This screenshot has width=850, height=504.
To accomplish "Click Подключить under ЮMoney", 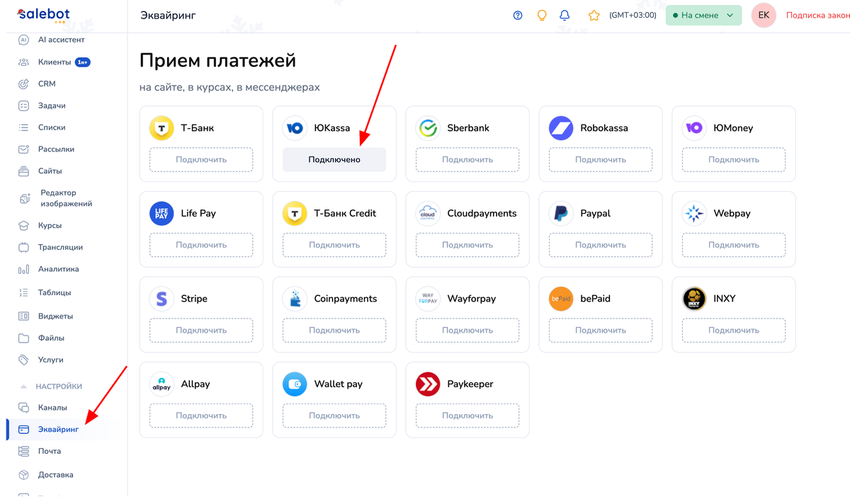I will 734,159.
